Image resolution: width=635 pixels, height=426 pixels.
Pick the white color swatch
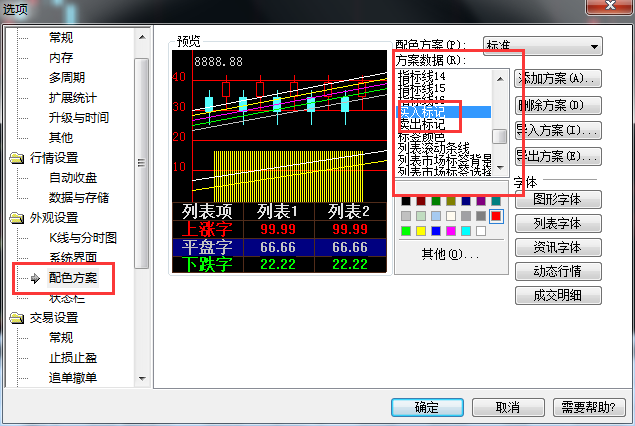(481, 231)
